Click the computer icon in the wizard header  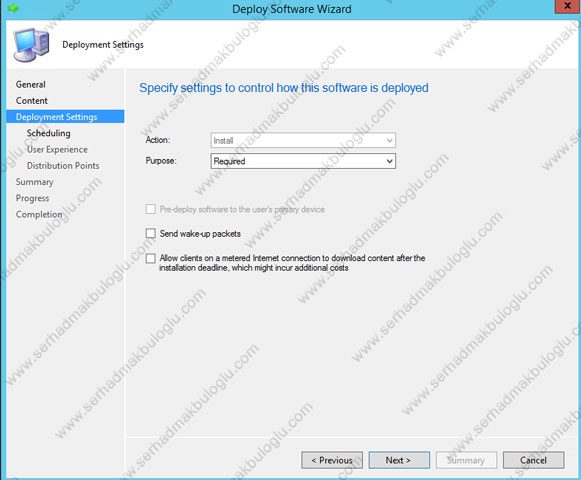pos(31,44)
